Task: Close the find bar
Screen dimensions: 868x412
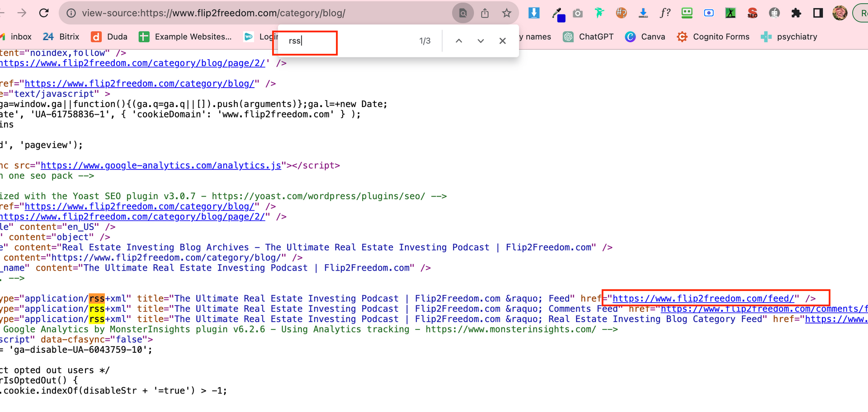Action: [x=502, y=41]
